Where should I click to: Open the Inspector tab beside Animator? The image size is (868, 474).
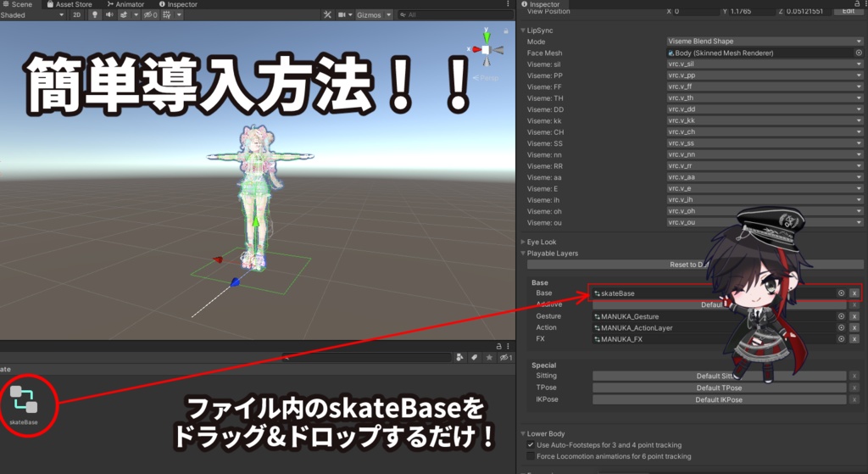point(178,4)
